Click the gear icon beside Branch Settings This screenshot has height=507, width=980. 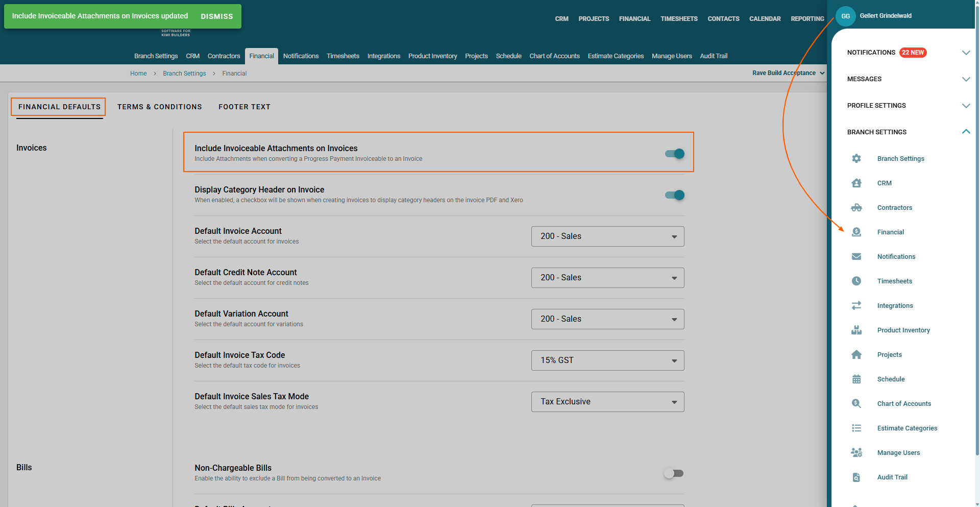click(x=856, y=158)
